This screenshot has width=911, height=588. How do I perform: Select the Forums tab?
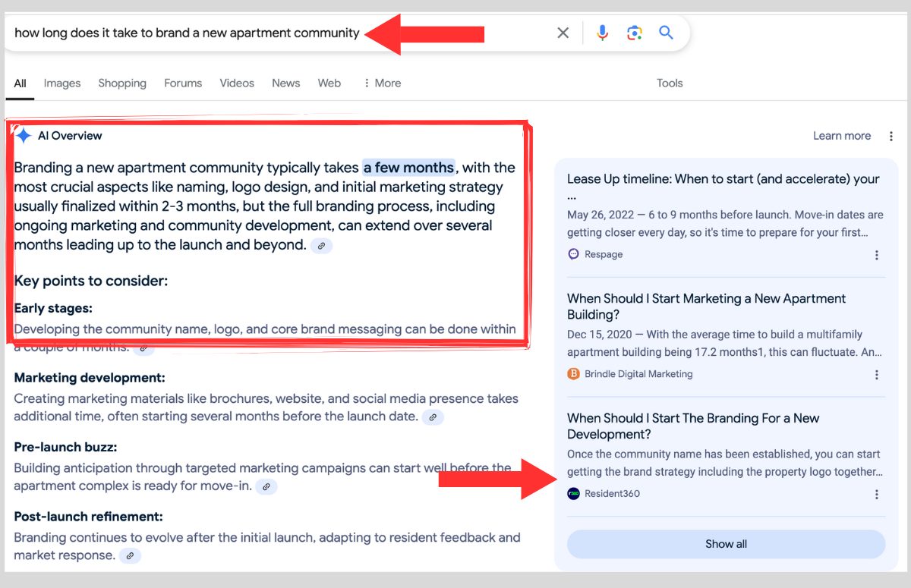[183, 83]
